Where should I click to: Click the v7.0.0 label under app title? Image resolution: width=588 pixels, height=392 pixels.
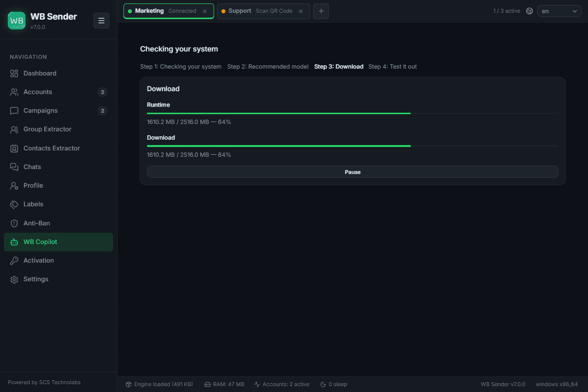point(38,27)
